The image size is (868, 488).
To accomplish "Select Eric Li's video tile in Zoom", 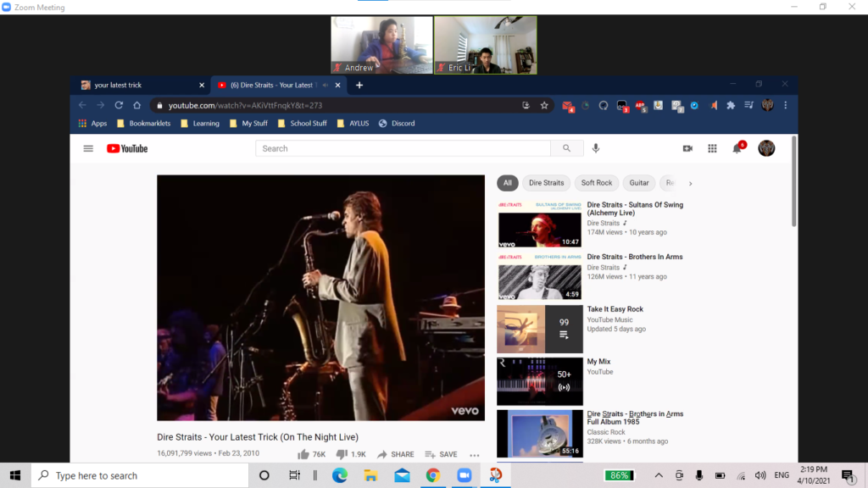I will point(486,45).
